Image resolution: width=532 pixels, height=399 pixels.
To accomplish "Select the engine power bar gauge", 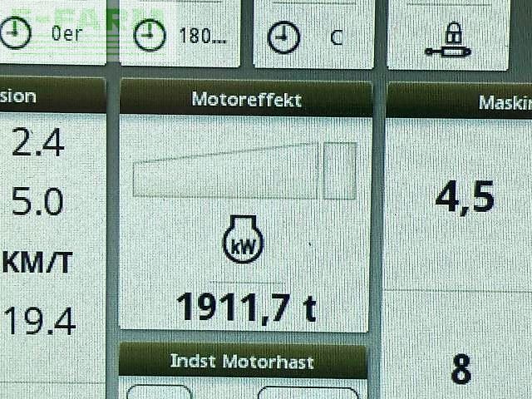I will click(244, 170).
